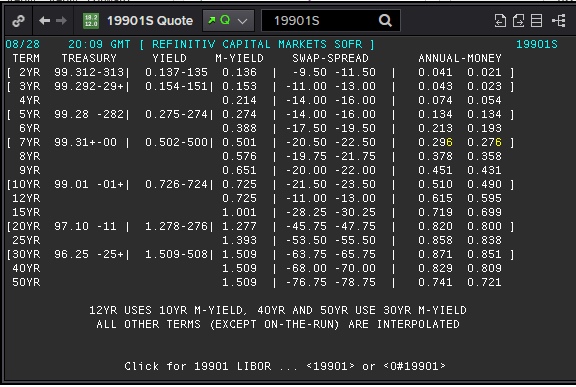This screenshot has height=387, width=576.
Task: Click annual value 0.296 in 7YR row
Action: click(435, 142)
